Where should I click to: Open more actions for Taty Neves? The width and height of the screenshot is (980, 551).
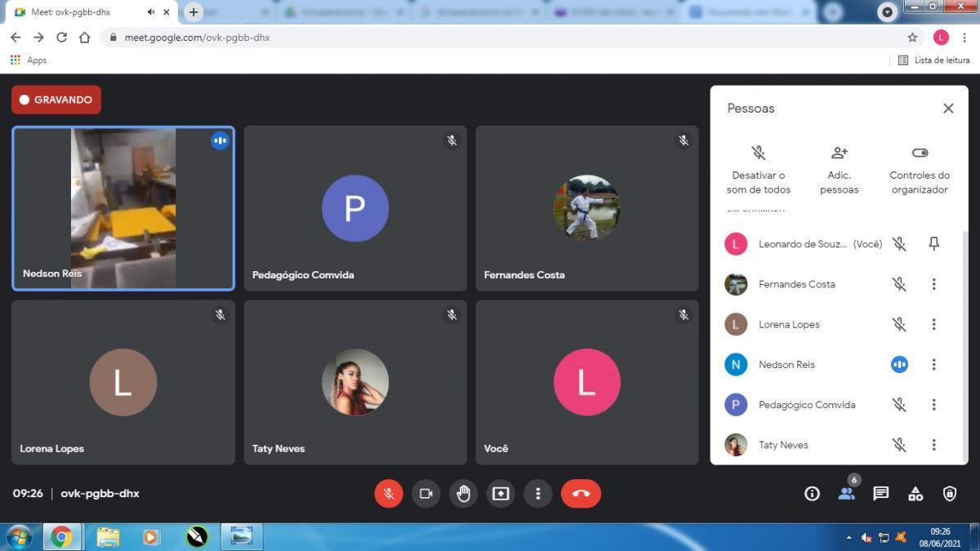933,445
